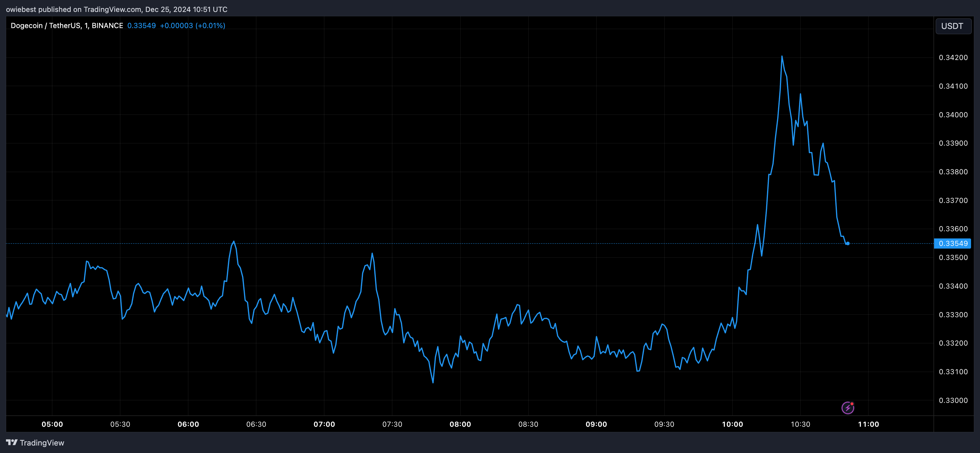Click the 0.34200 price scale label

(x=953, y=58)
